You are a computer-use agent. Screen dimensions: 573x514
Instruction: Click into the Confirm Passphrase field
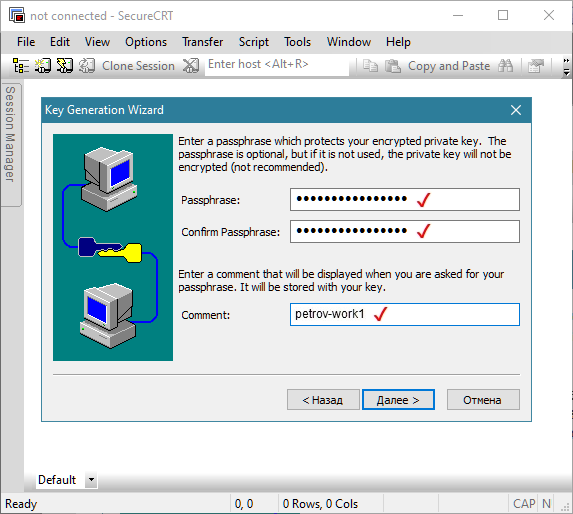(405, 231)
